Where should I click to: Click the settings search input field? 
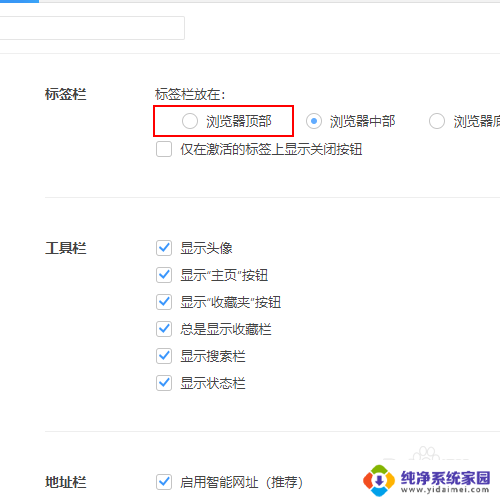[x=92, y=28]
